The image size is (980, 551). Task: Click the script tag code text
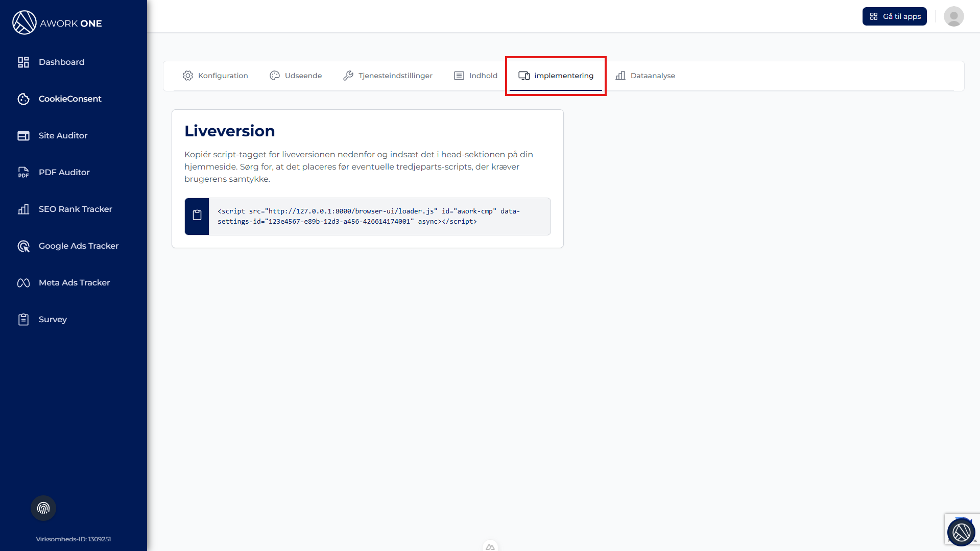coord(369,217)
